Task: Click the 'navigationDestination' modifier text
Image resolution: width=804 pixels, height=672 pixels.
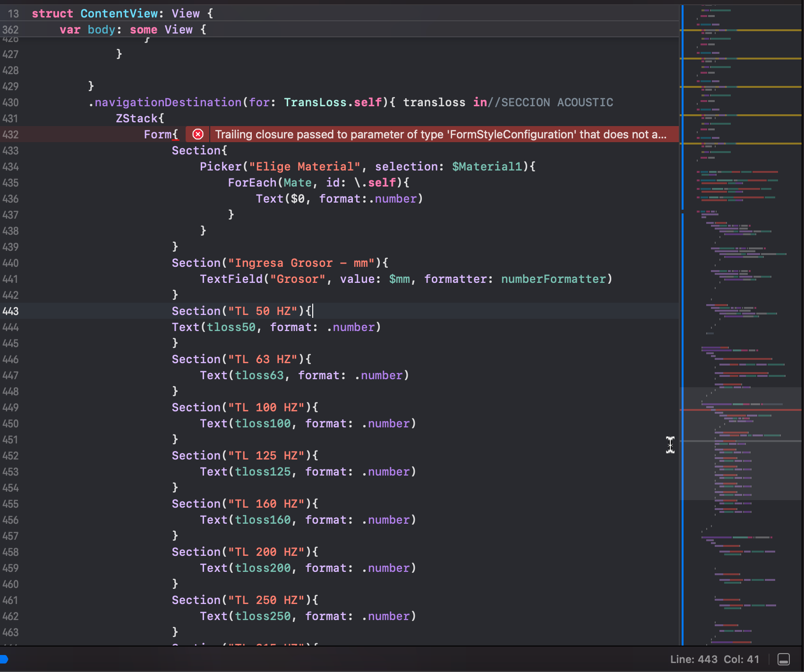Action: 168,102
